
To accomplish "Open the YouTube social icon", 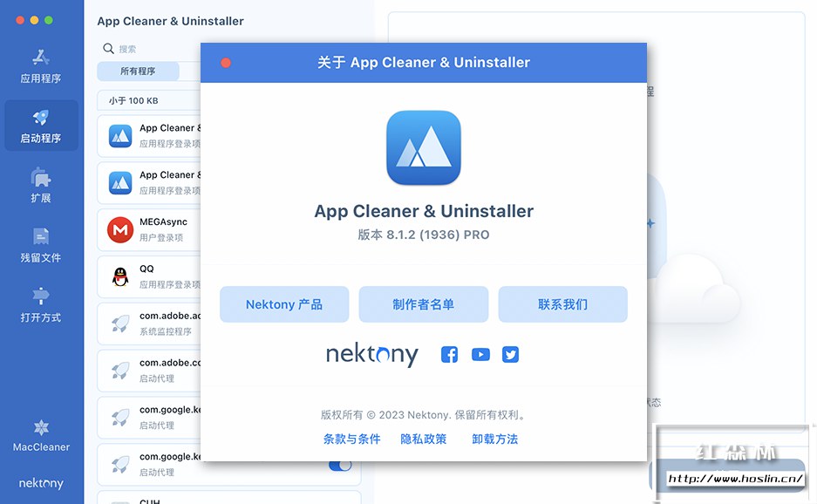I will tap(480, 354).
